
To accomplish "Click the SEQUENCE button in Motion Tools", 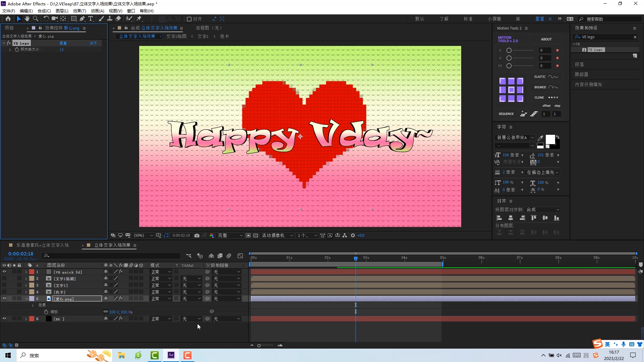I will 506,114.
